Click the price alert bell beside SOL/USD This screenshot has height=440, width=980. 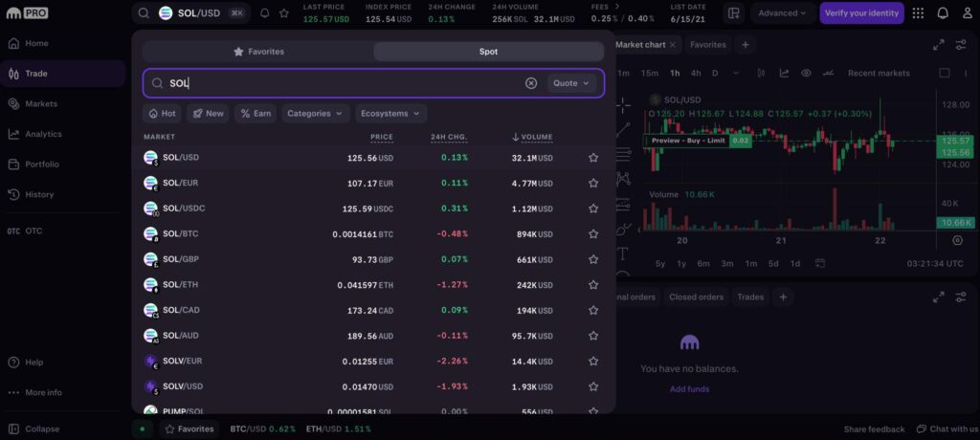(x=264, y=13)
